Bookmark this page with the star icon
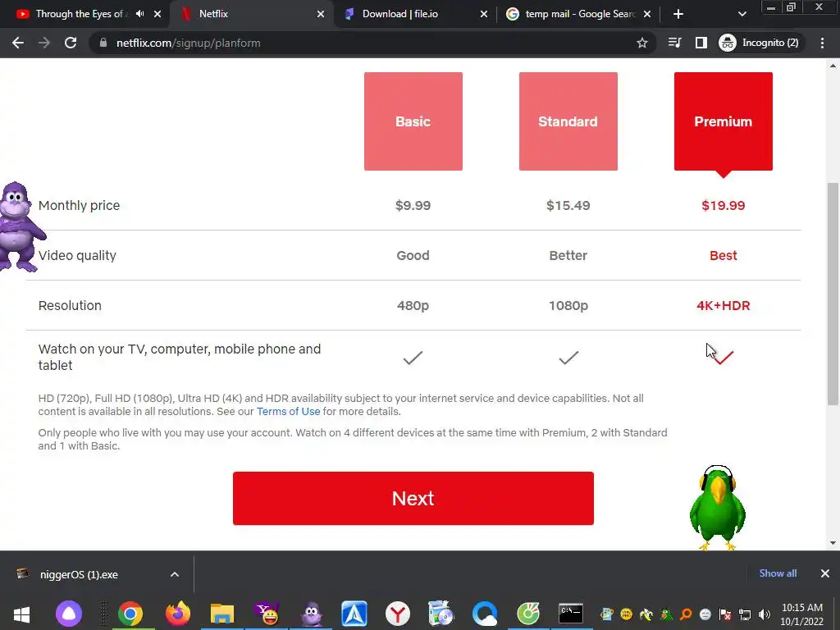 coord(641,43)
